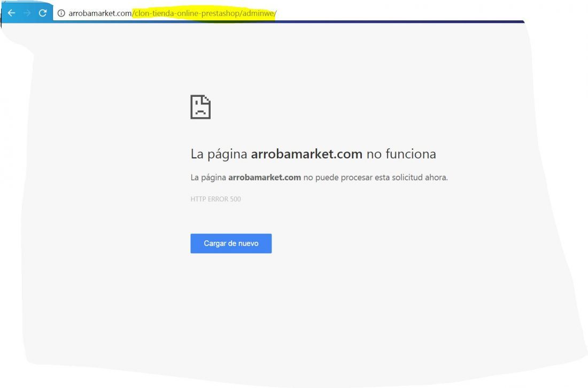The width and height of the screenshot is (588, 388).
Task: Focus the address bar showing arrobamarket.com URL
Action: (173, 13)
